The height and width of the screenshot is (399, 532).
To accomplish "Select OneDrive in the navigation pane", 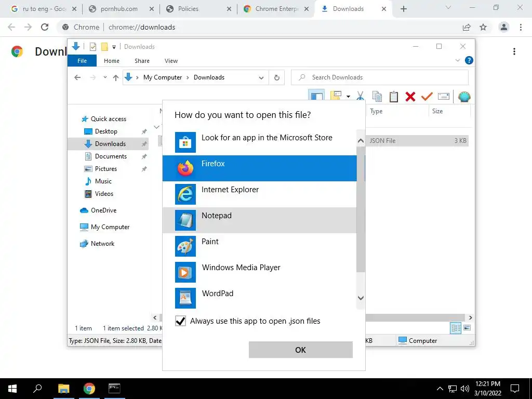I will tap(98, 210).
